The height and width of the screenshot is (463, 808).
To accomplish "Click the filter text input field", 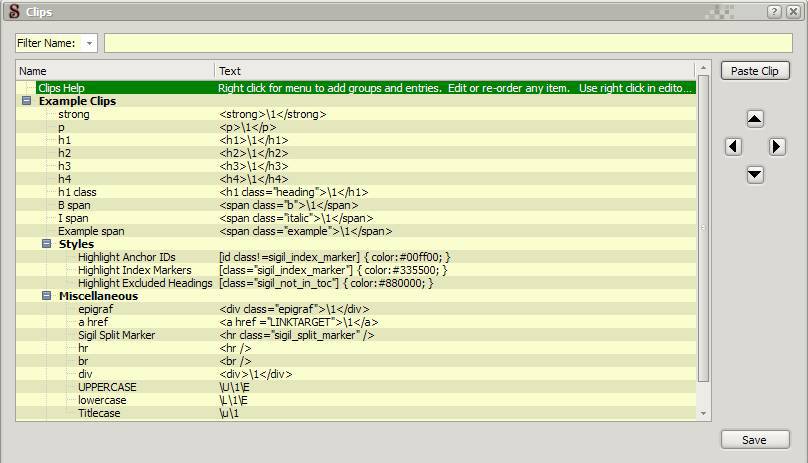I will point(448,43).
